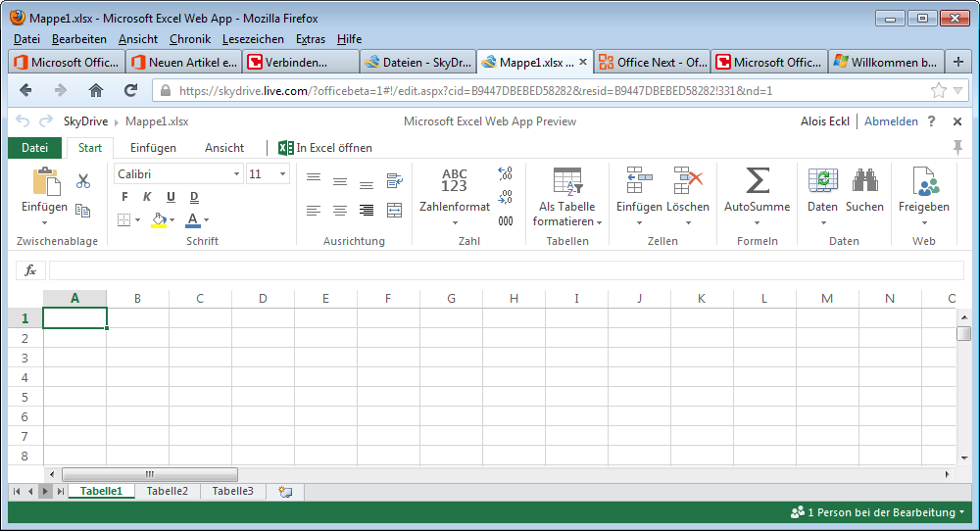Apply middle vertical alignment
Screen dimensions: 980x531
click(340, 182)
